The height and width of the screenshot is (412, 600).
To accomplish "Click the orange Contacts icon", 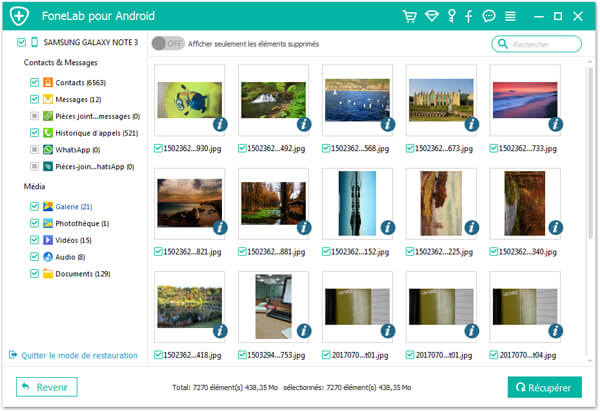I will coord(47,81).
